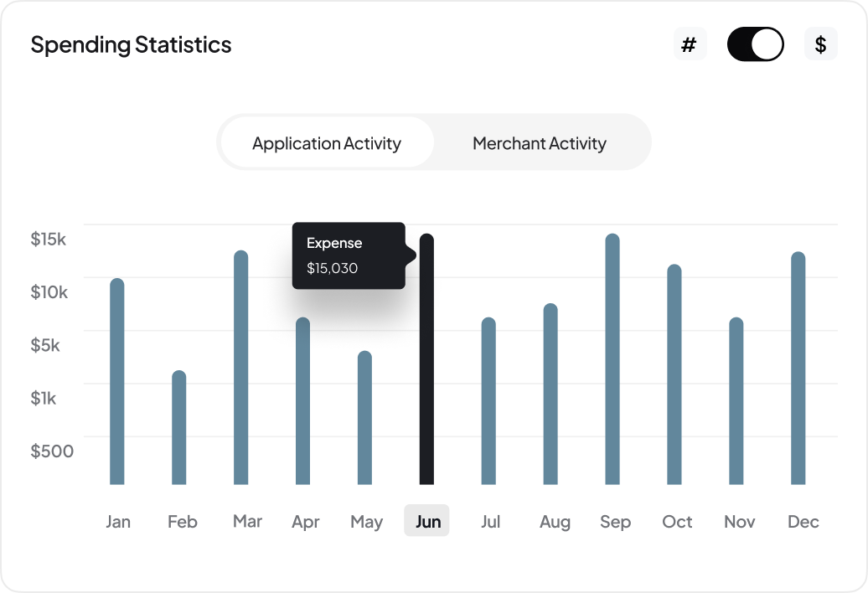Click the # number format icon
The height and width of the screenshot is (593, 868).
[x=690, y=44]
